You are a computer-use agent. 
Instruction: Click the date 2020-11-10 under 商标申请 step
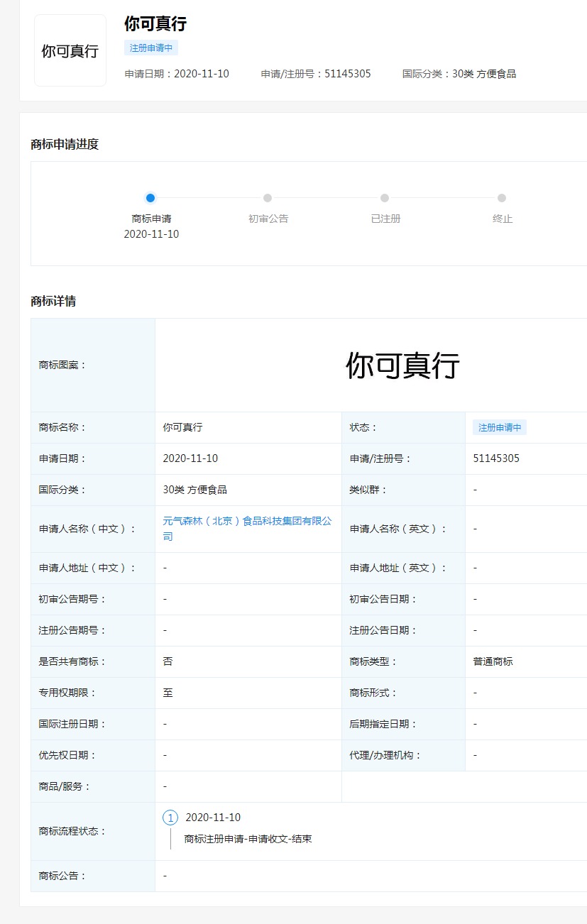click(x=151, y=234)
